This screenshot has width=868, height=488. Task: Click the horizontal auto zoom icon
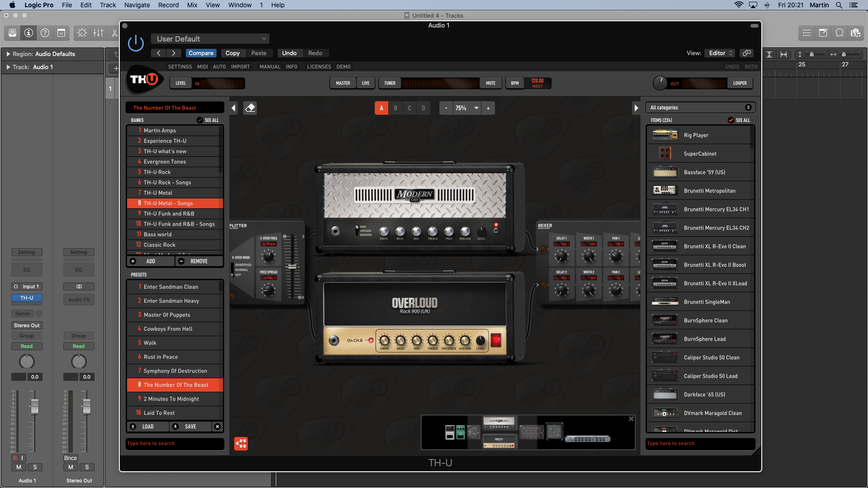(x=784, y=54)
